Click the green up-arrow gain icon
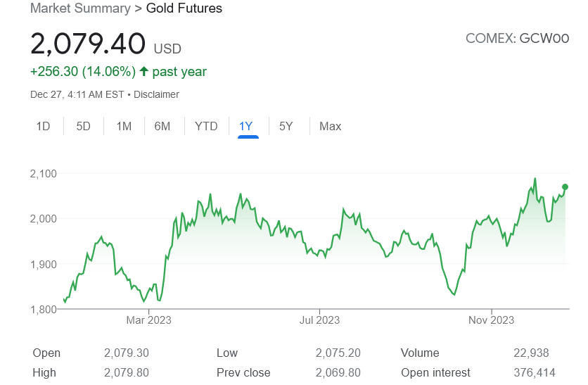This screenshot has width=588, height=385. pyautogui.click(x=144, y=71)
